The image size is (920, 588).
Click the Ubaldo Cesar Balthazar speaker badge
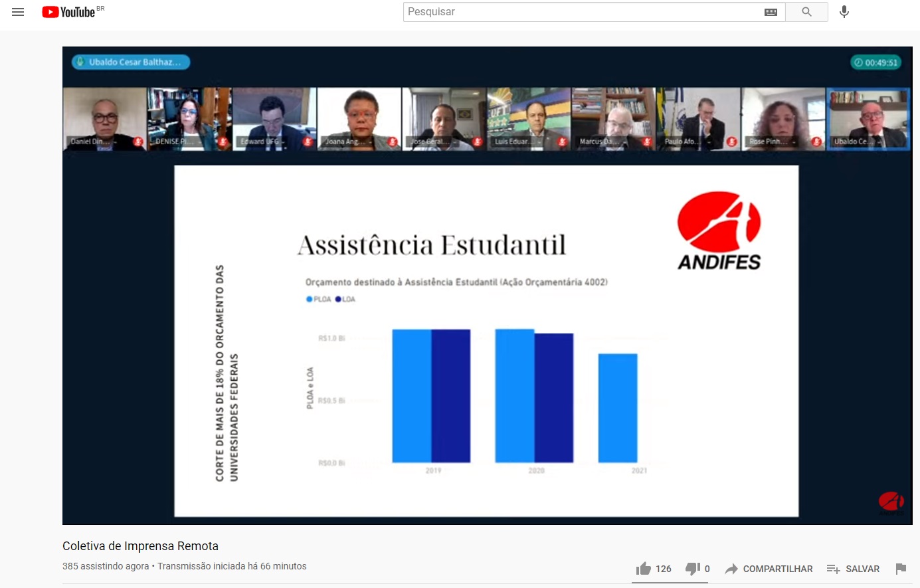[131, 62]
